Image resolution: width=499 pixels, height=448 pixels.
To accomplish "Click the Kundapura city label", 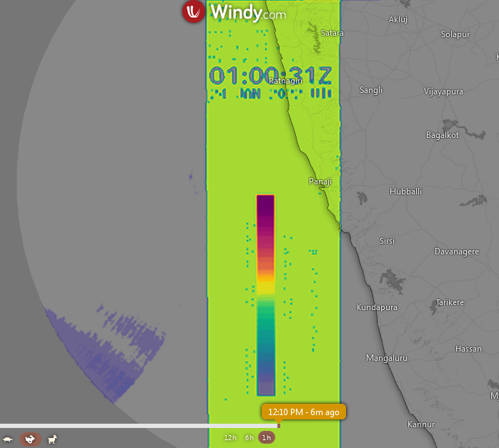I will tap(377, 307).
